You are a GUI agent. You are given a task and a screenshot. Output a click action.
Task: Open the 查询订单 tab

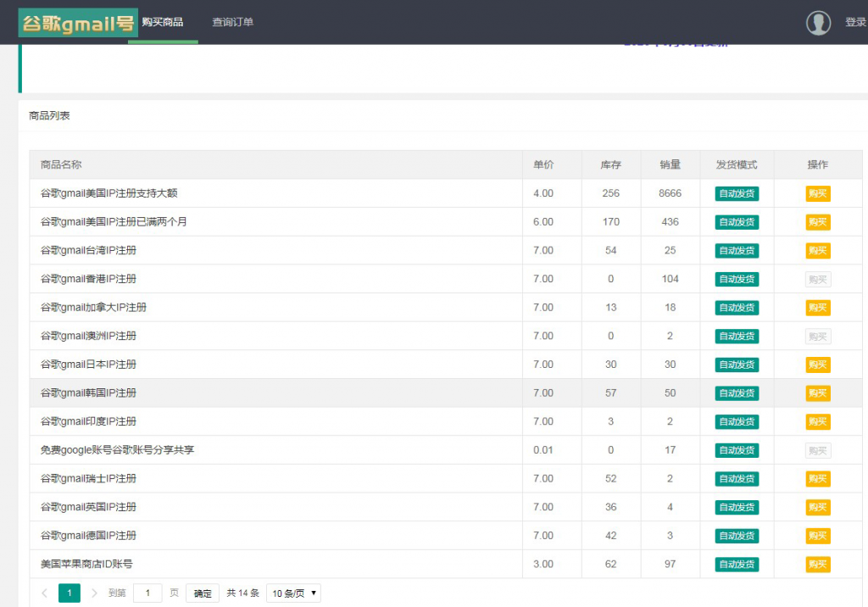point(232,22)
